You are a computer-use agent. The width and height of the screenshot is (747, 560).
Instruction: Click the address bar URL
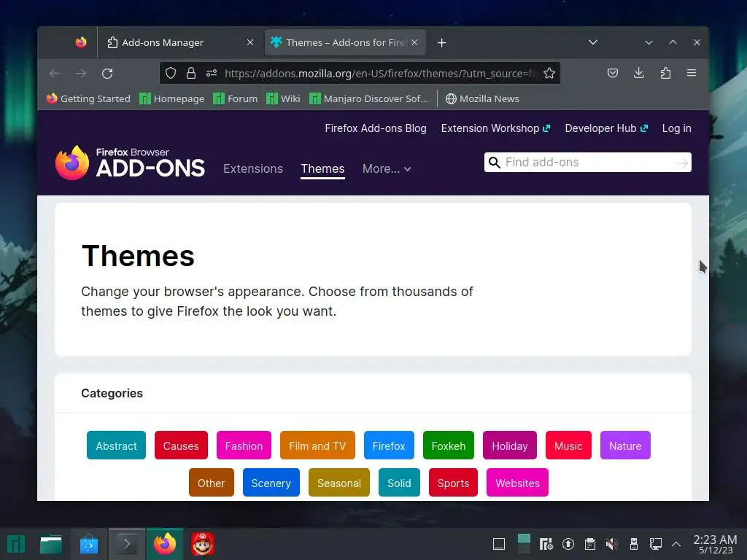click(380, 74)
